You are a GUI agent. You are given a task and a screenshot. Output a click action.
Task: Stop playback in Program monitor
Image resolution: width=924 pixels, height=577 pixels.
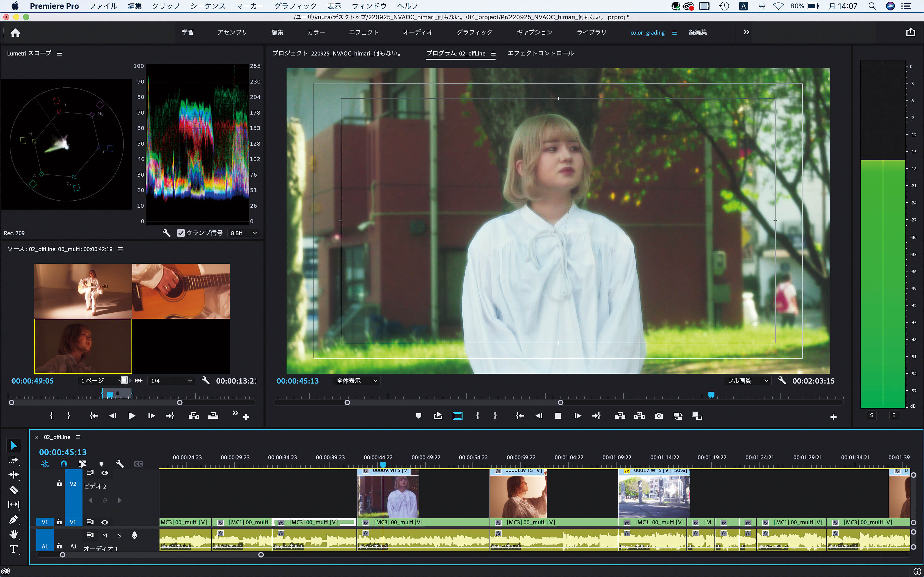[558, 416]
